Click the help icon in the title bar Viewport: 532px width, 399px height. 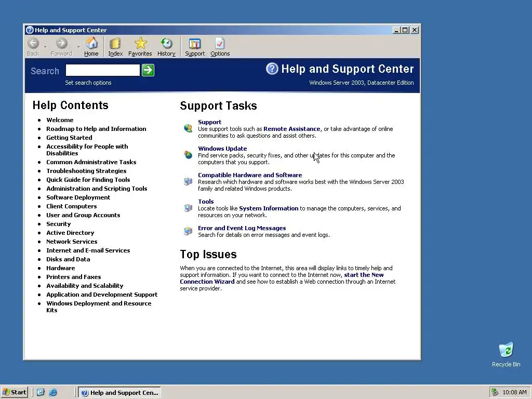30,30
